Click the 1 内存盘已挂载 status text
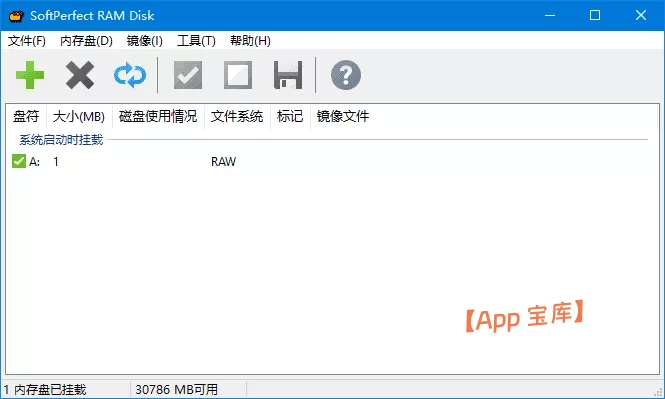The height and width of the screenshot is (399, 665). coord(45,389)
